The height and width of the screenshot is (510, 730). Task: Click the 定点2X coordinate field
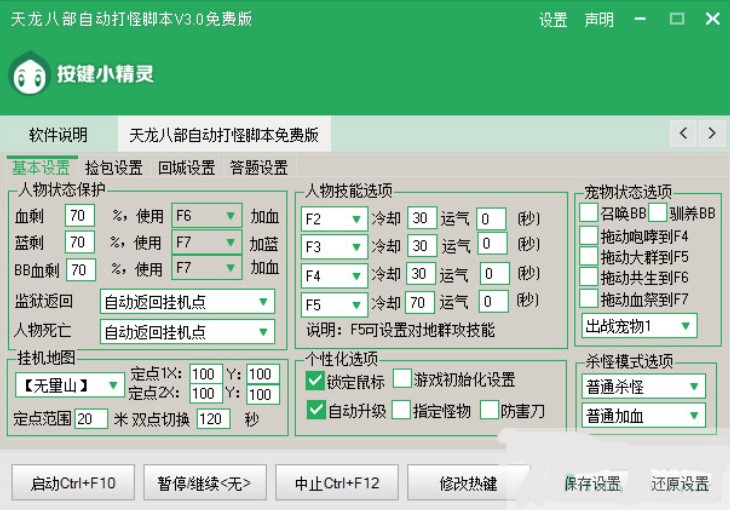click(x=206, y=394)
